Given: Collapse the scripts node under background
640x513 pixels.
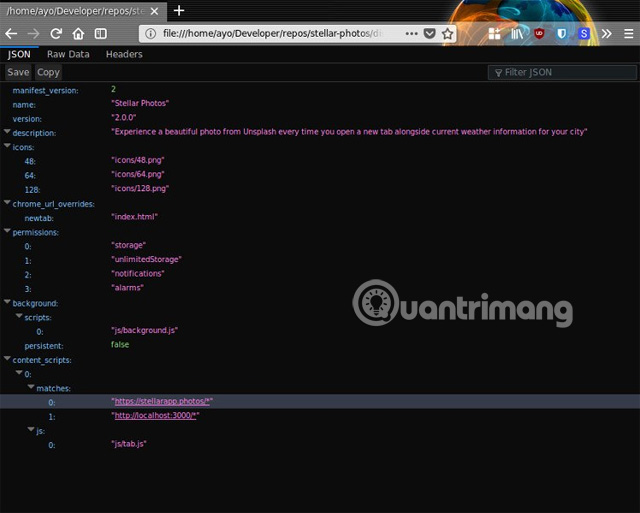Looking at the screenshot, I should 19,316.
